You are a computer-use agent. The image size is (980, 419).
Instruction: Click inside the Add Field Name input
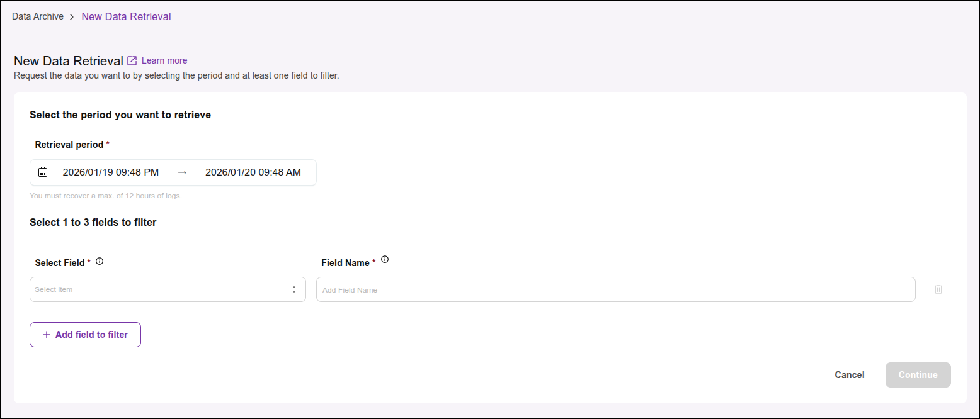click(x=615, y=289)
